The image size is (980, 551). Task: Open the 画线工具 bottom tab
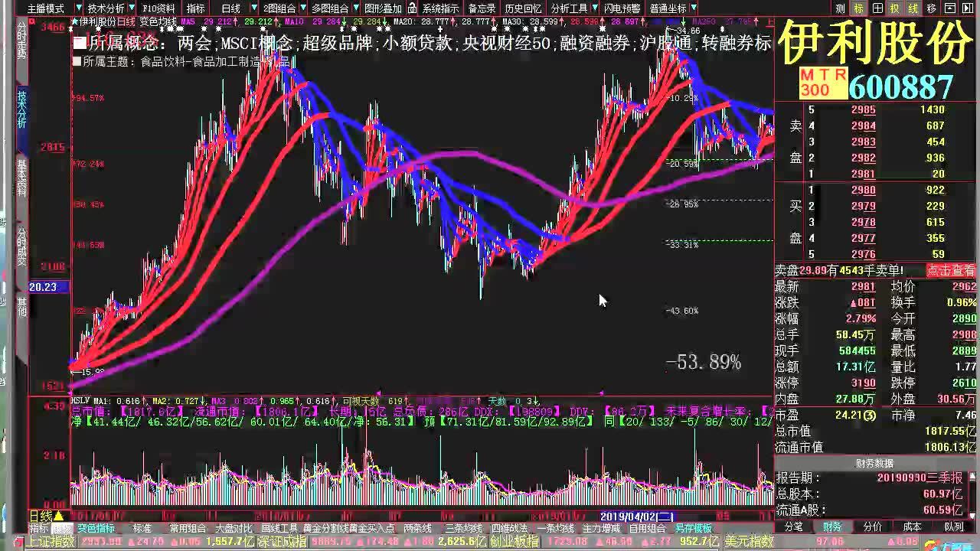[279, 528]
